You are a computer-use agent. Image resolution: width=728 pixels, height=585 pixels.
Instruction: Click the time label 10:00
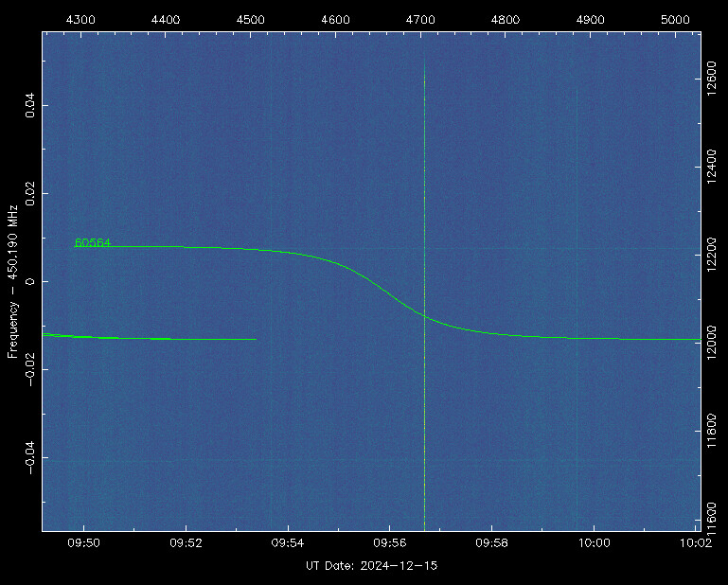594,543
